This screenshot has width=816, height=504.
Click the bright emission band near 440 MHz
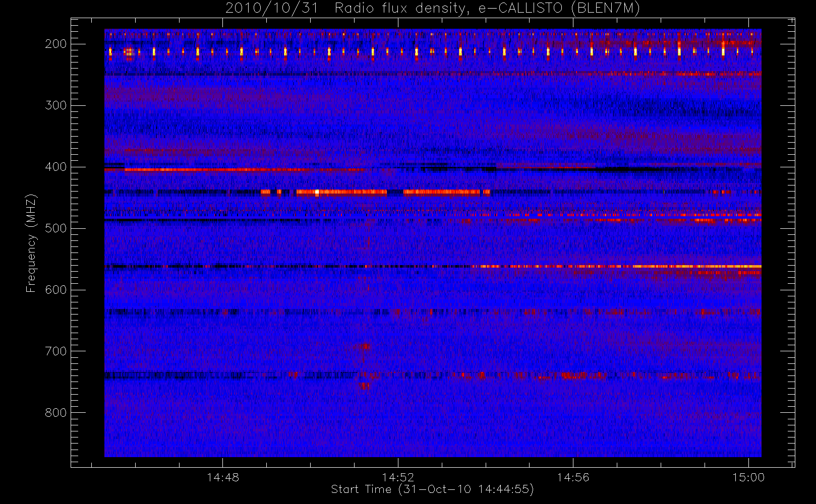pos(375,192)
